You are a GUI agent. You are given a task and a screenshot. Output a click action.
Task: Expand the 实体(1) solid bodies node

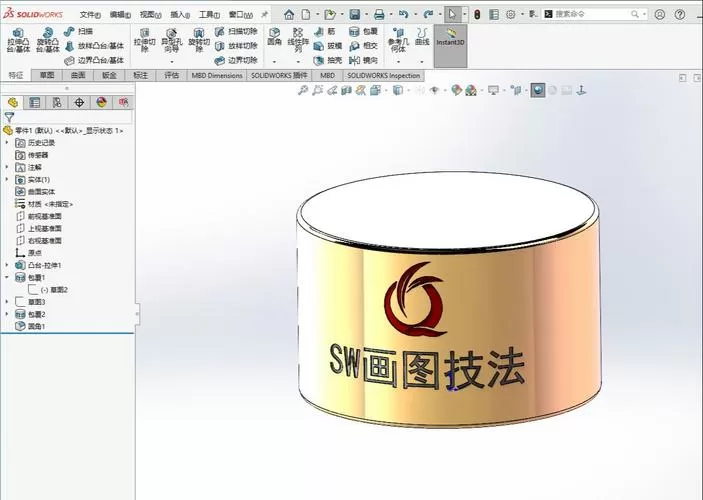[7, 179]
